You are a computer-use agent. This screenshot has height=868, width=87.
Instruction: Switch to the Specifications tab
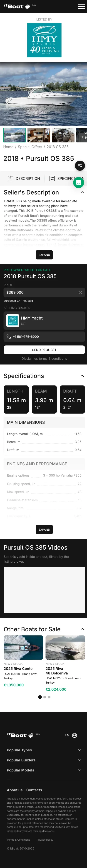tap(67, 178)
